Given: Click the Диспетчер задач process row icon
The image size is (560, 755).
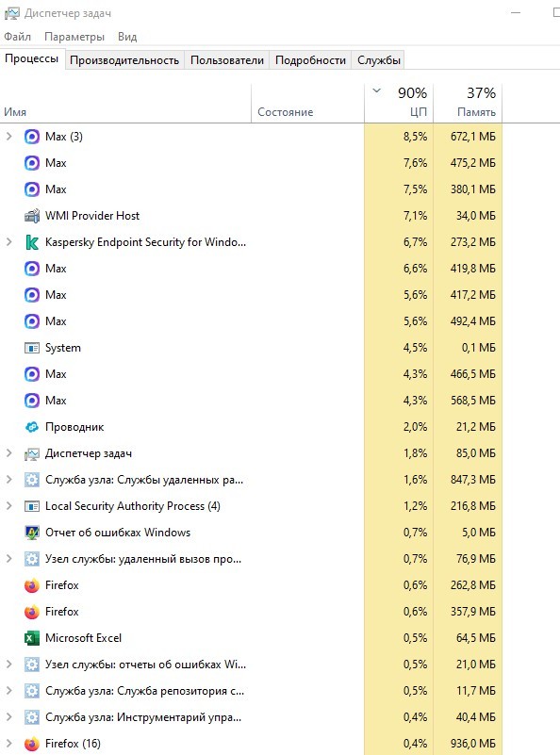Looking at the screenshot, I should [x=32, y=453].
